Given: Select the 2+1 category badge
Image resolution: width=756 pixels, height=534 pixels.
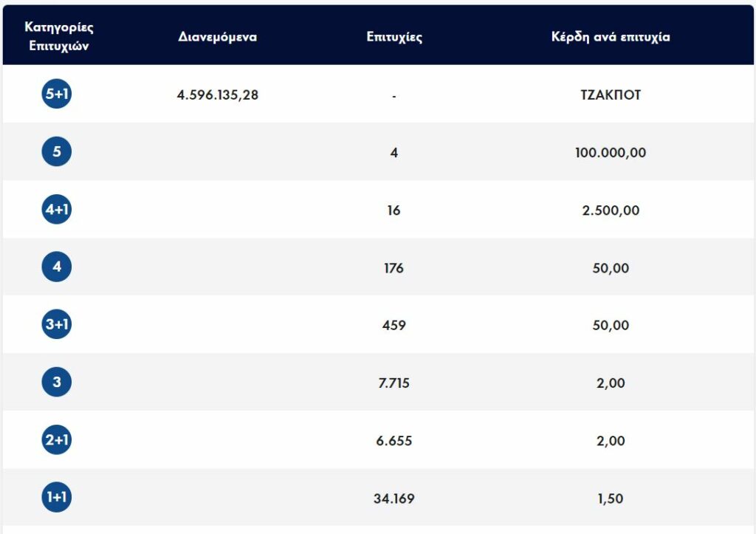Looking at the screenshot, I should click(x=57, y=439).
